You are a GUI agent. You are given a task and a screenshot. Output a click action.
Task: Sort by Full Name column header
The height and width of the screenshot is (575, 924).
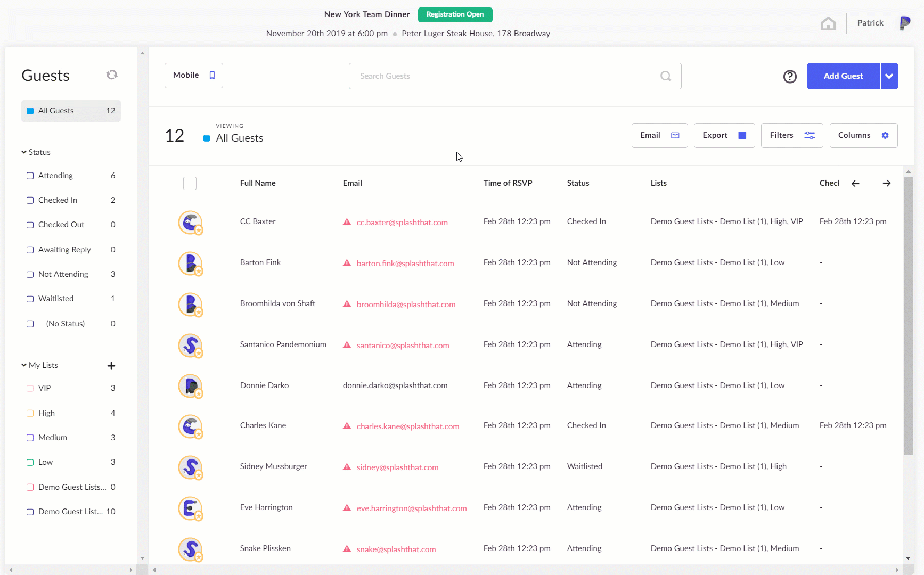pyautogui.click(x=258, y=183)
